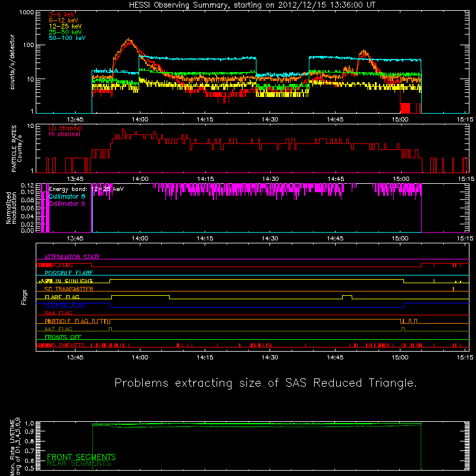Viewport: 476px width, 476px height.
Task: Click the FLARE_FLAG label
Action: point(62,297)
